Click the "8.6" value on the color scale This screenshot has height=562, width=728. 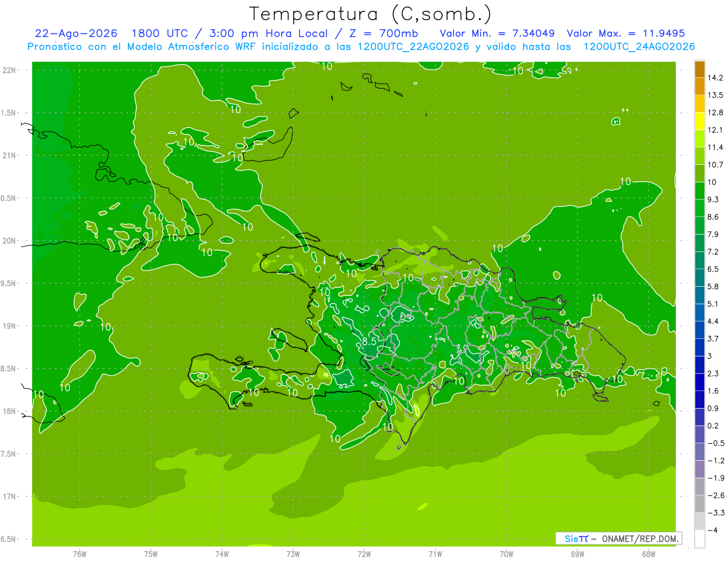click(713, 217)
